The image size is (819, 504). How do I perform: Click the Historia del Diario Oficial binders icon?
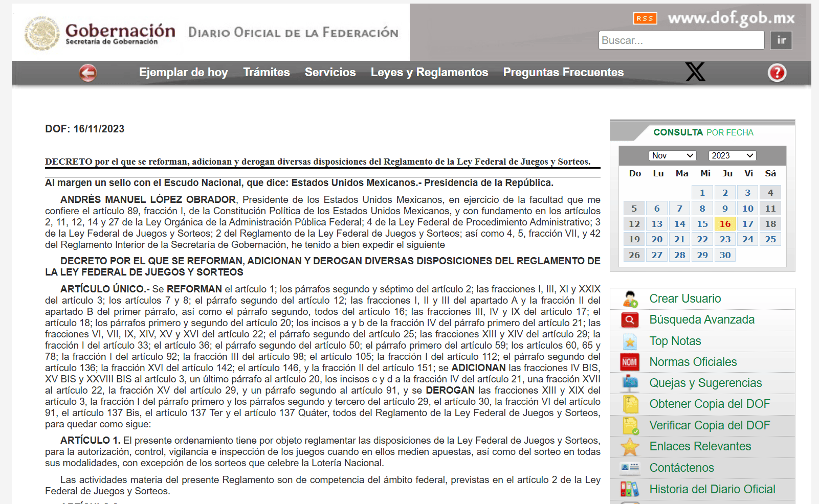pyautogui.click(x=630, y=489)
